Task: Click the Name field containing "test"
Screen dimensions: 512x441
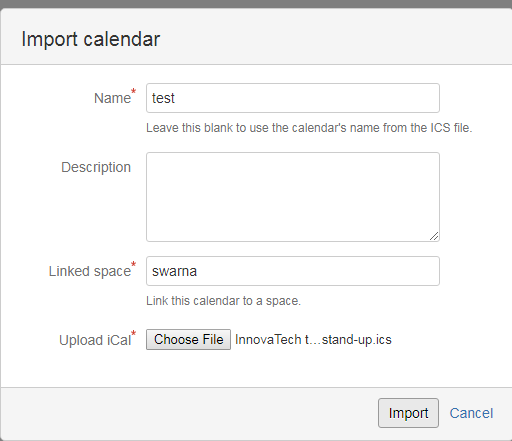Action: [x=293, y=98]
